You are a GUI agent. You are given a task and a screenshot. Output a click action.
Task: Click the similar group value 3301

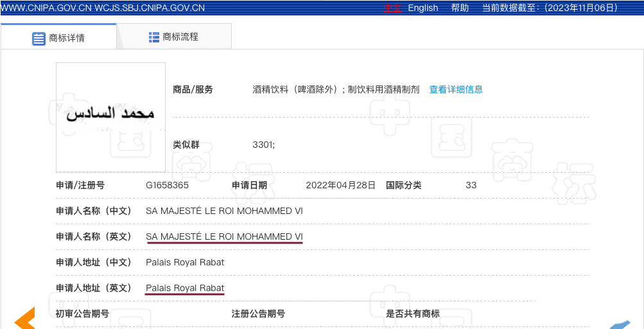coord(263,145)
